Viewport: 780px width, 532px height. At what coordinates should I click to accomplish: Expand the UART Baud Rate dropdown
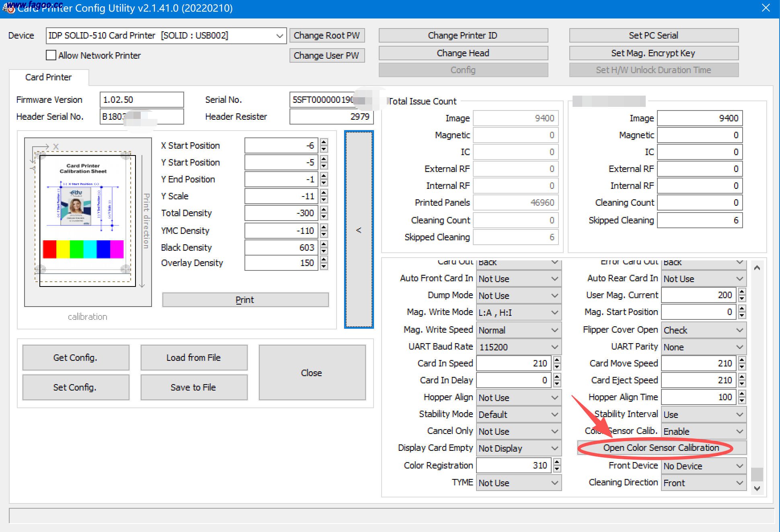[554, 347]
